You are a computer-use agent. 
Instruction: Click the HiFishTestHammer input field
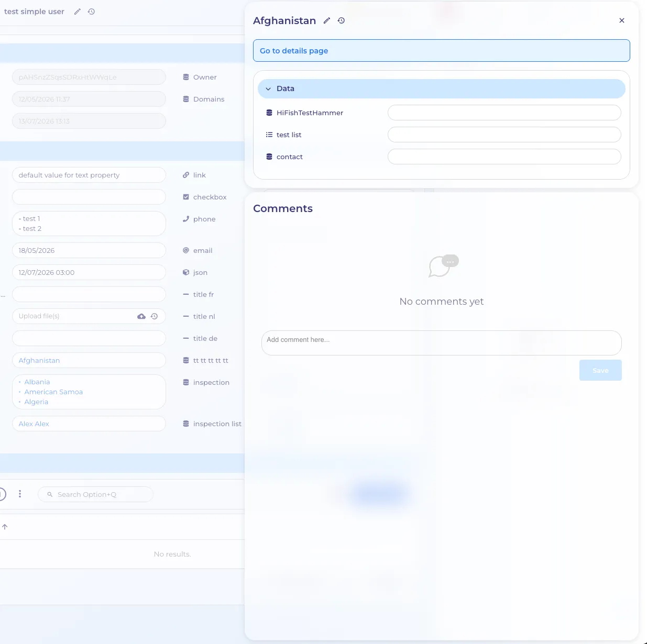(x=505, y=113)
